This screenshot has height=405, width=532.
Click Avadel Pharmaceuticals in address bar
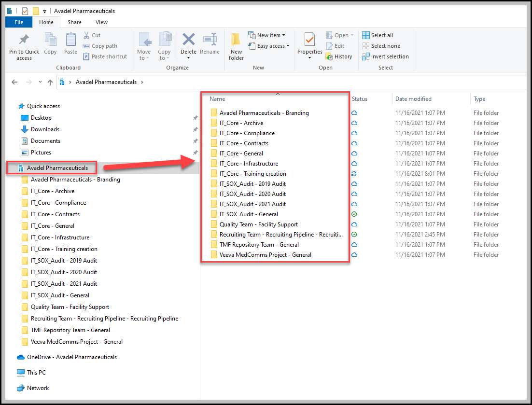click(x=106, y=82)
